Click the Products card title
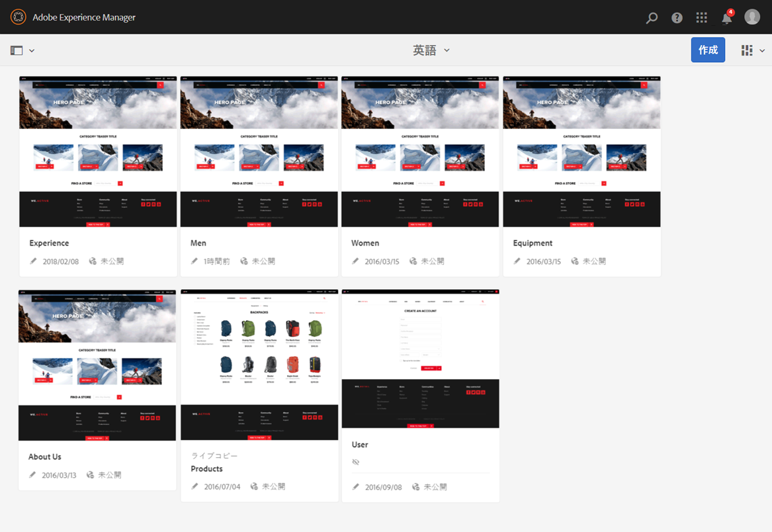This screenshot has width=772, height=532. [207, 468]
